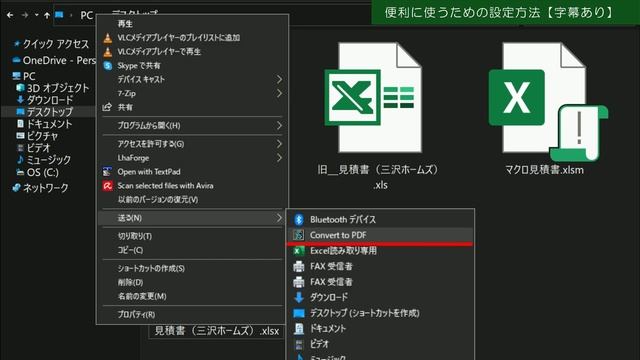Expand プログラムから開く(H) submenu arrow
The width and height of the screenshot is (640, 360).
[279, 126]
